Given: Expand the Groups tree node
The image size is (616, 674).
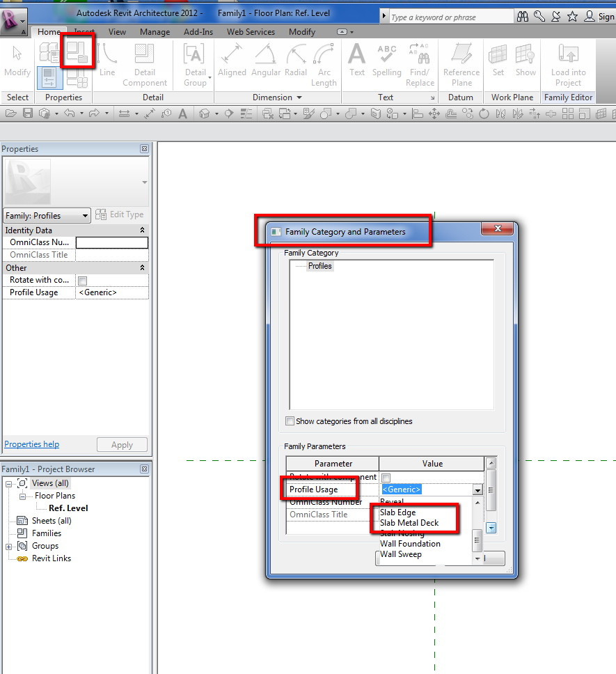Looking at the screenshot, I should [8, 547].
